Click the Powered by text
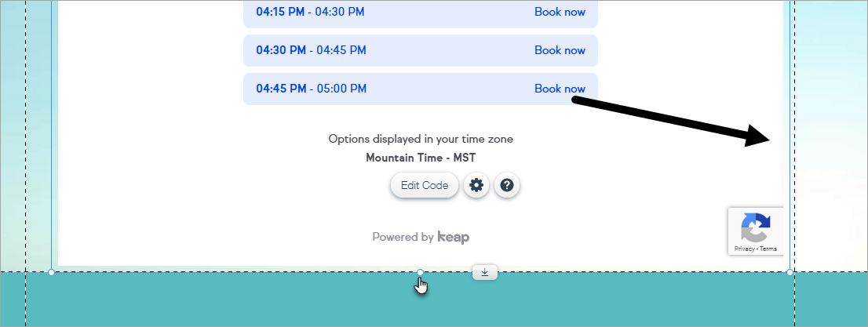The image size is (868, 327). pyautogui.click(x=403, y=238)
